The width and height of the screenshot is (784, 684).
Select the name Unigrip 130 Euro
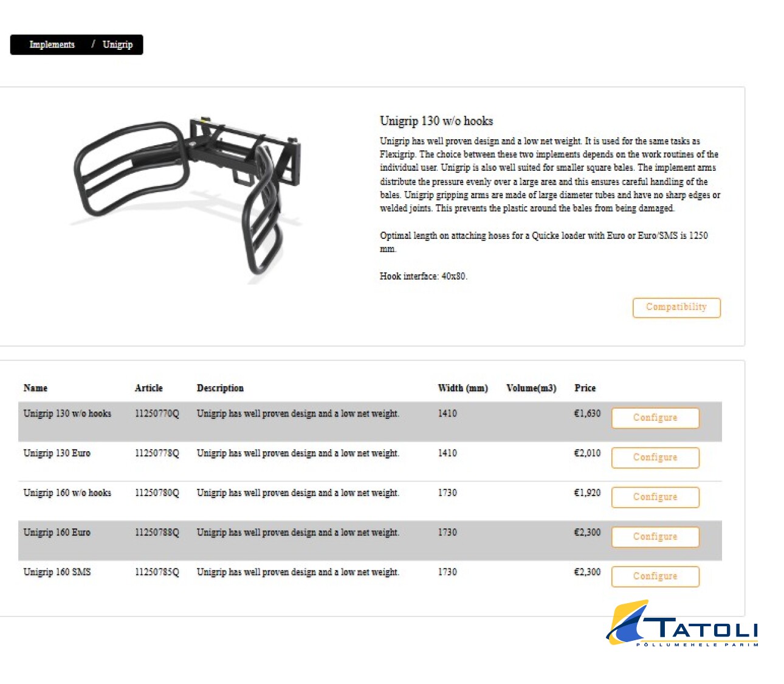click(x=57, y=453)
